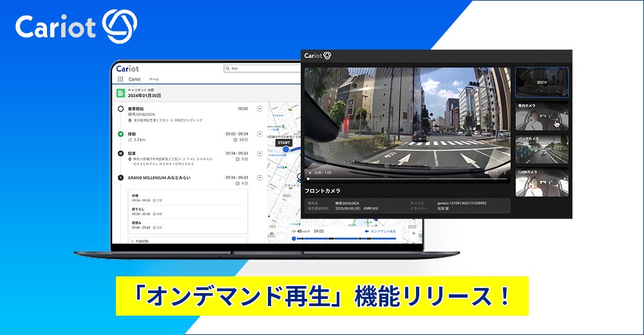Select the 車内カメラ thumbnail
The image size is (644, 335).
542,116
